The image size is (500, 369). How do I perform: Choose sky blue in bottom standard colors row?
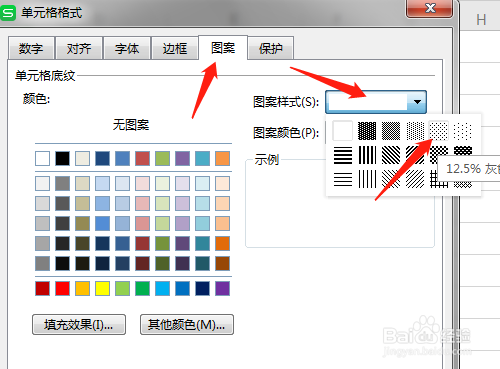point(162,288)
